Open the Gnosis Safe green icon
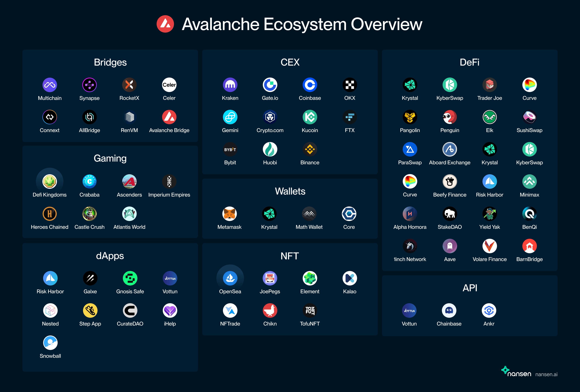Viewport: 580px width, 392px height. [130, 278]
